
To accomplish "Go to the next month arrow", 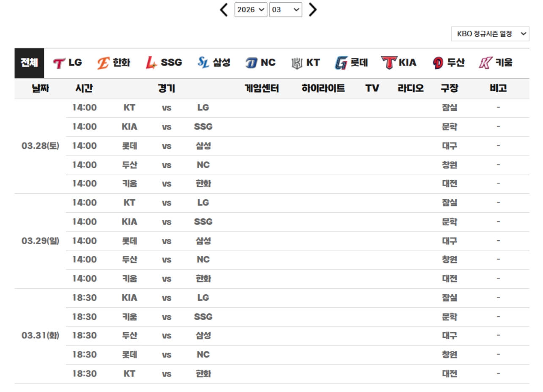I will tap(313, 9).
